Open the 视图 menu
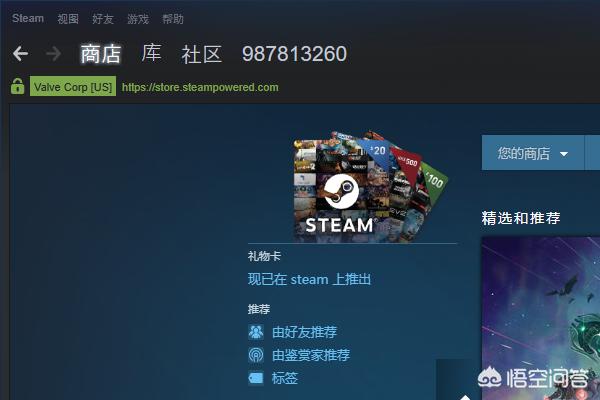 (68, 18)
